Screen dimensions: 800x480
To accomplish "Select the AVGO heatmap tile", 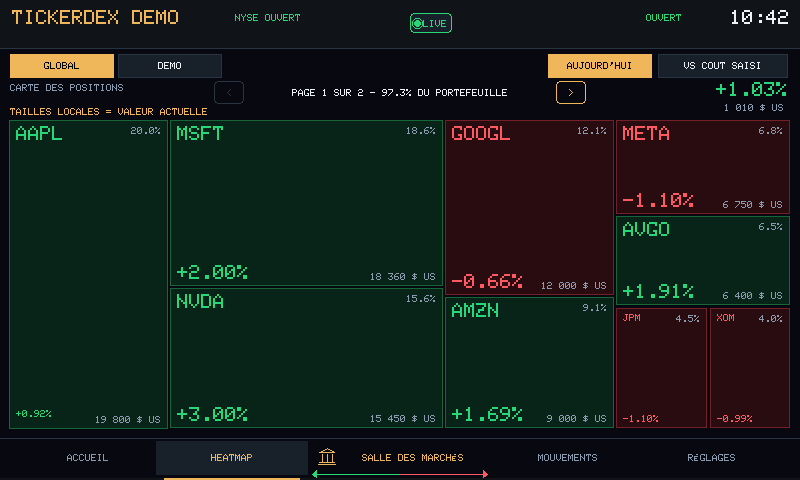I will click(703, 261).
